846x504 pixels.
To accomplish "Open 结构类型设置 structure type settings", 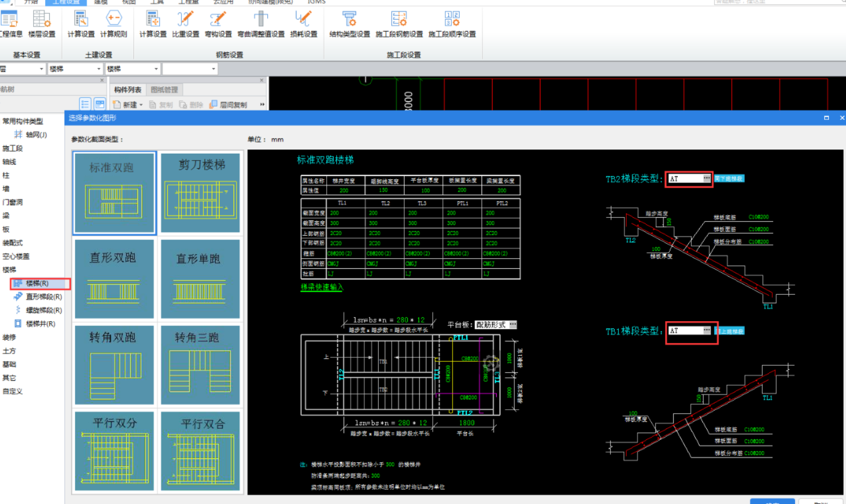I will tap(350, 24).
